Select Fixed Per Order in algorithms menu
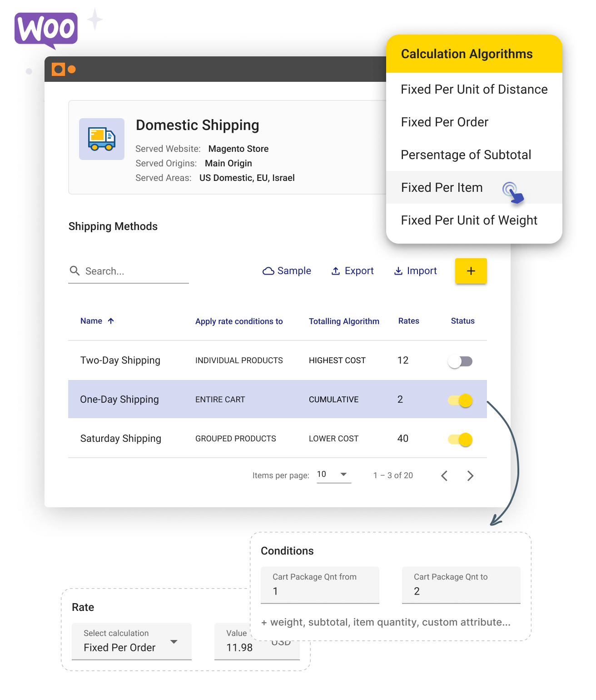The height and width of the screenshot is (700, 596). (474, 122)
